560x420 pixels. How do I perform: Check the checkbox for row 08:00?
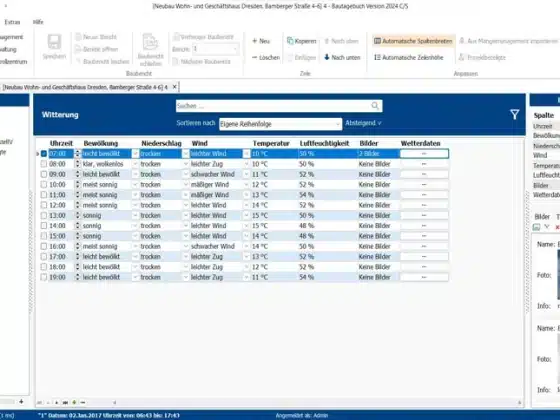[x=44, y=164]
